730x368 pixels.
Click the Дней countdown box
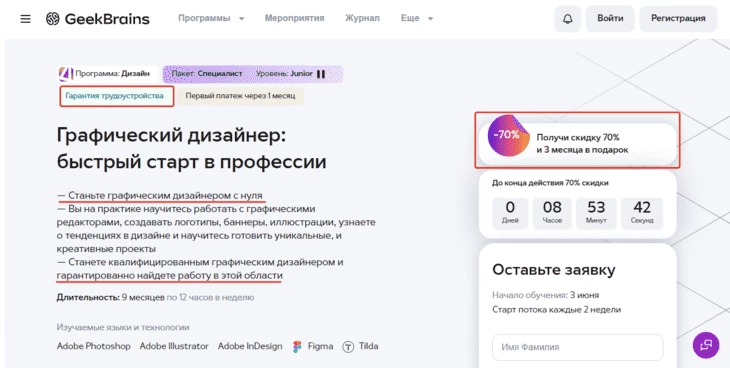click(x=510, y=213)
